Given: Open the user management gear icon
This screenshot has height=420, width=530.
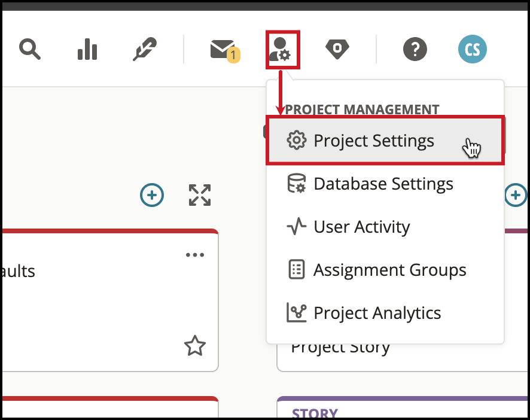Looking at the screenshot, I should click(280, 49).
